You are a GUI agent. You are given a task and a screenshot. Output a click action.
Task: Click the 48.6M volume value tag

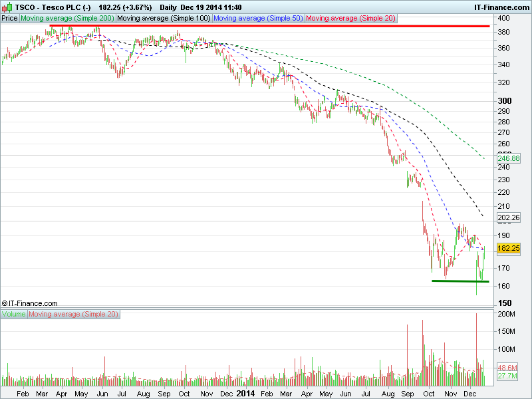click(508, 367)
